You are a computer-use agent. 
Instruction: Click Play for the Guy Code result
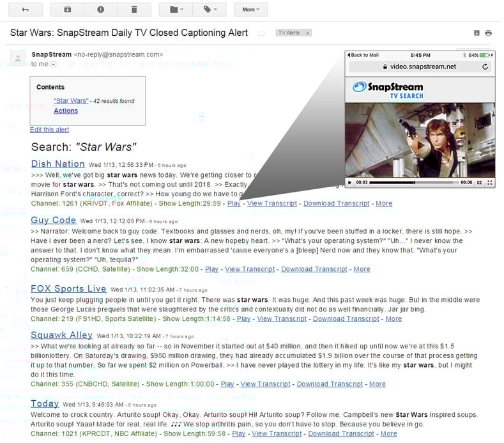click(x=211, y=269)
